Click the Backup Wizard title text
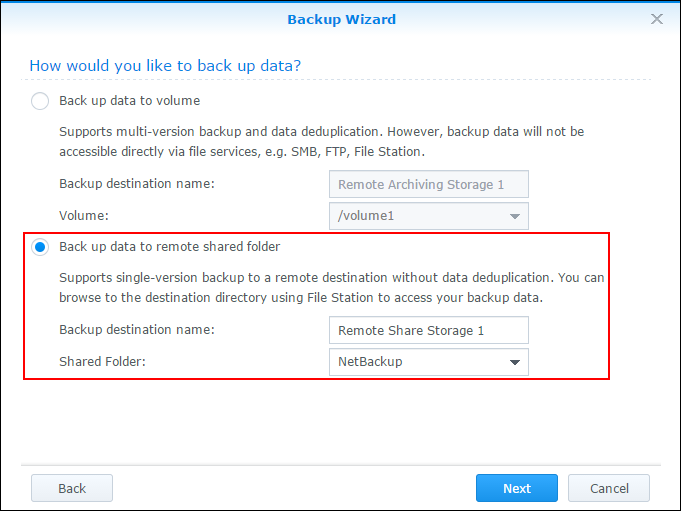This screenshot has width=681, height=511. pos(341,20)
